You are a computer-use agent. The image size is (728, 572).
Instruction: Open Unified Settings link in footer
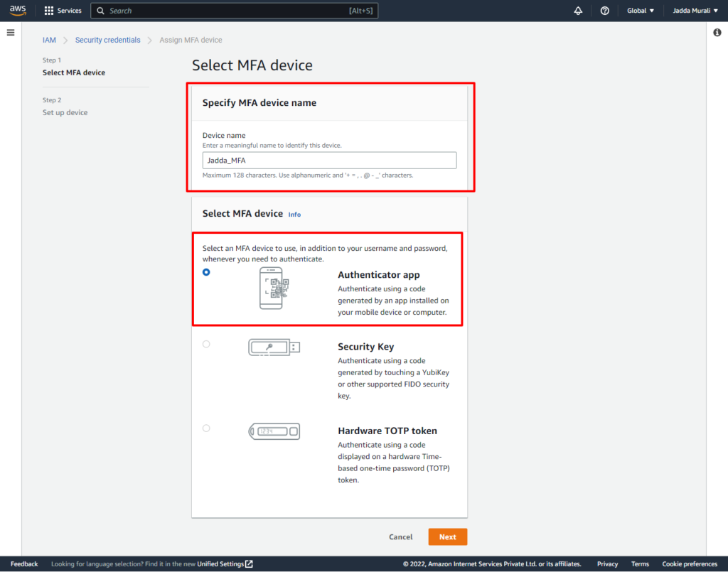(x=225, y=564)
